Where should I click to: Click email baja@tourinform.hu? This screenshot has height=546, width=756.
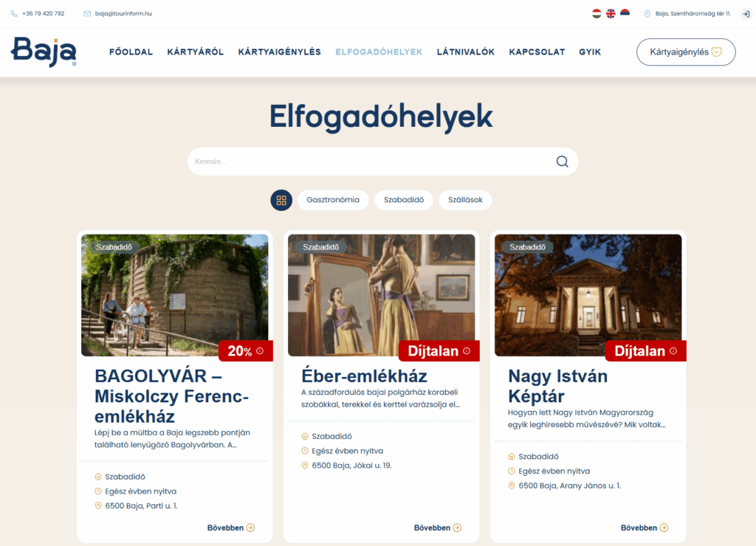(x=123, y=13)
